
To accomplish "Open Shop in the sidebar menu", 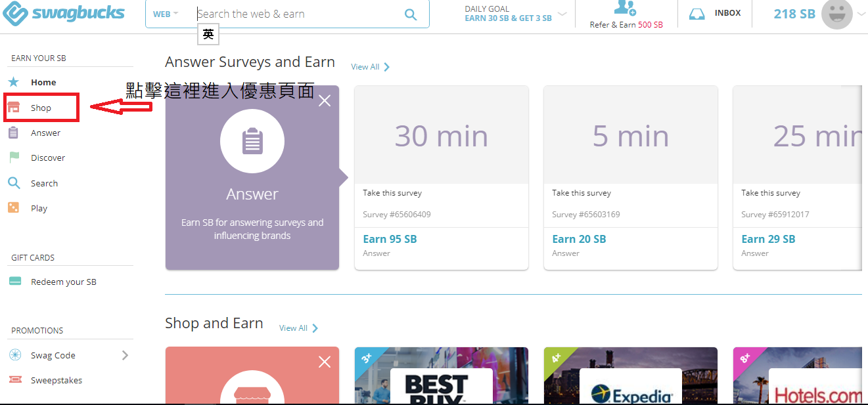I will (41, 108).
